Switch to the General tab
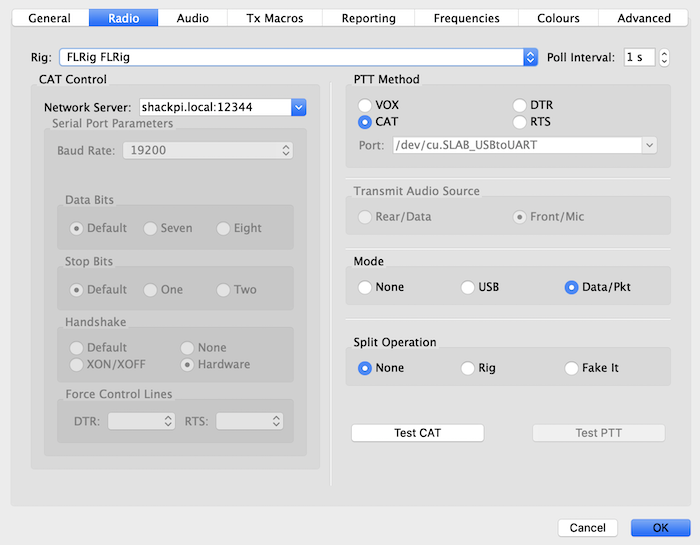Image resolution: width=700 pixels, height=545 pixels. (49, 18)
